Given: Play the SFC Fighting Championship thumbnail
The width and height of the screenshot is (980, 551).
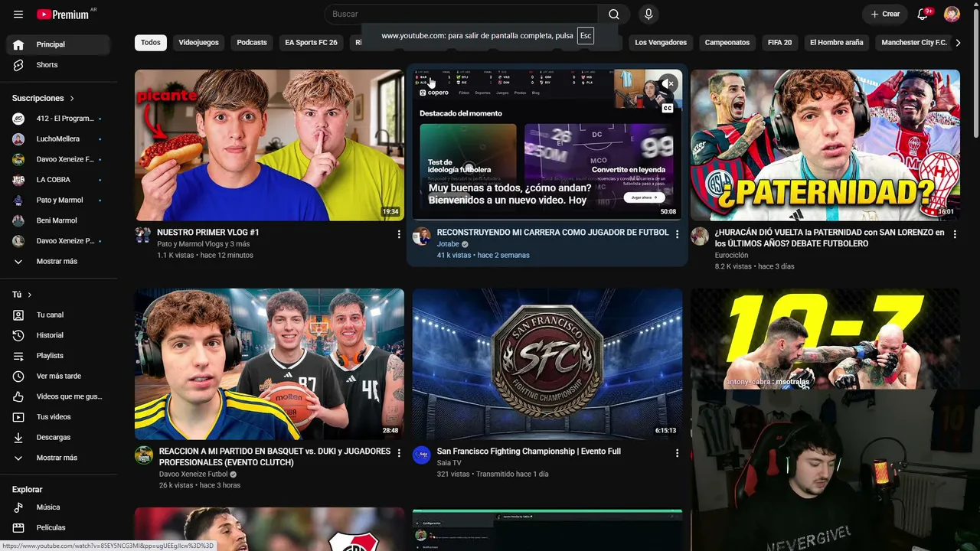Looking at the screenshot, I should click(547, 364).
